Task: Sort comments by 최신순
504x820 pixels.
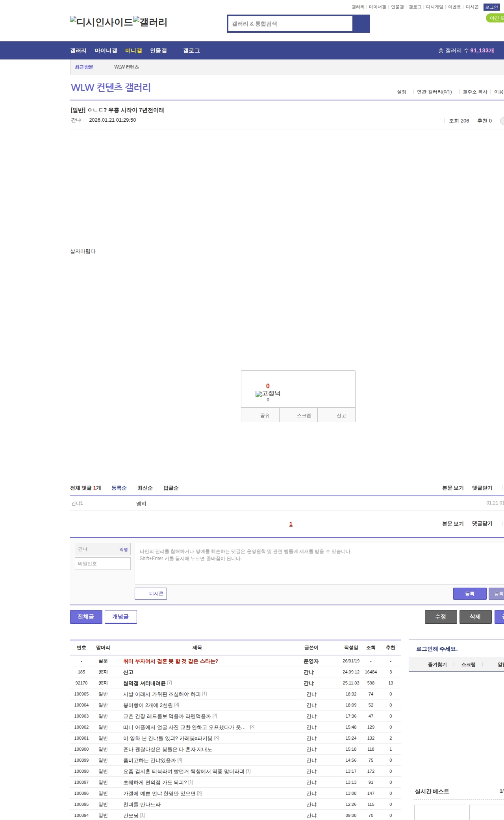Action: point(145,488)
